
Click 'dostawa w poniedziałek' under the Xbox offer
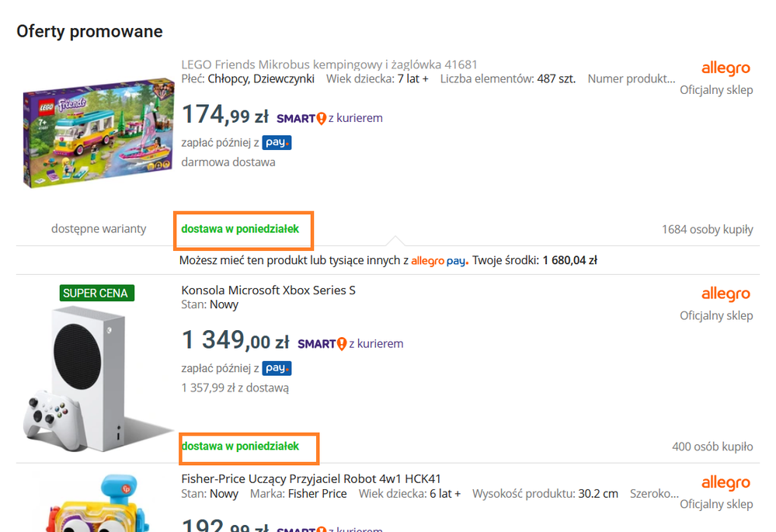(x=240, y=447)
